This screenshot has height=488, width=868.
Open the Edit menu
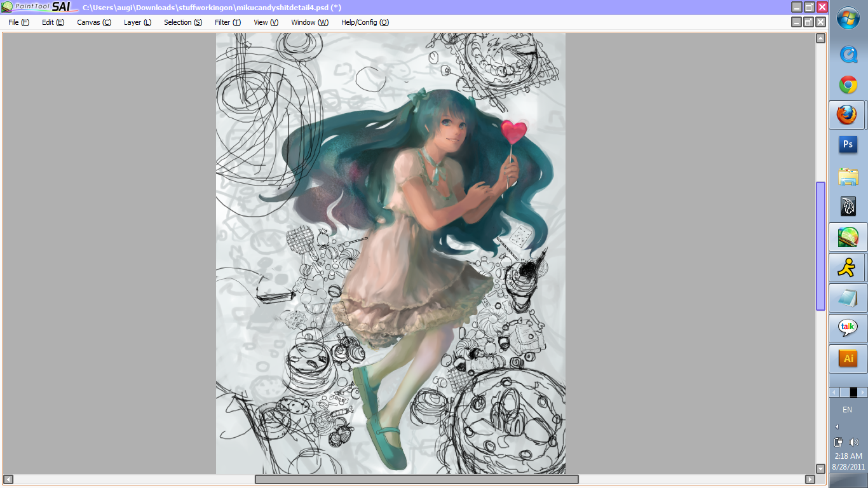53,22
